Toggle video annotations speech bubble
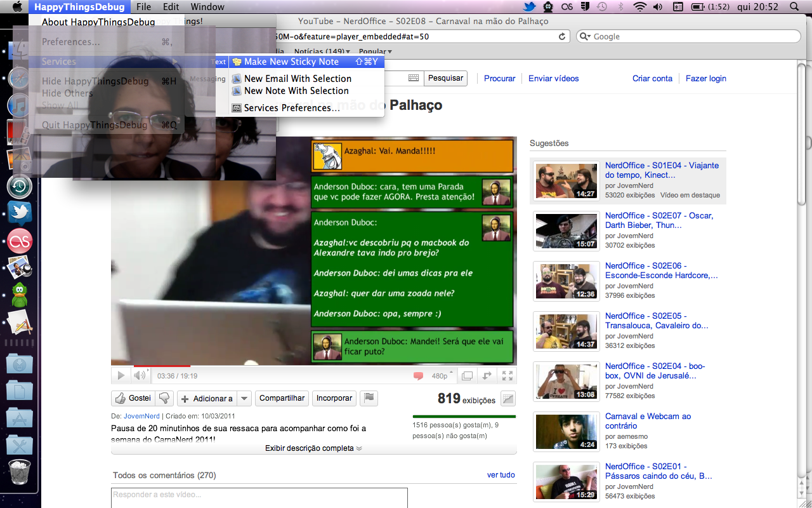812x508 pixels. click(x=418, y=376)
